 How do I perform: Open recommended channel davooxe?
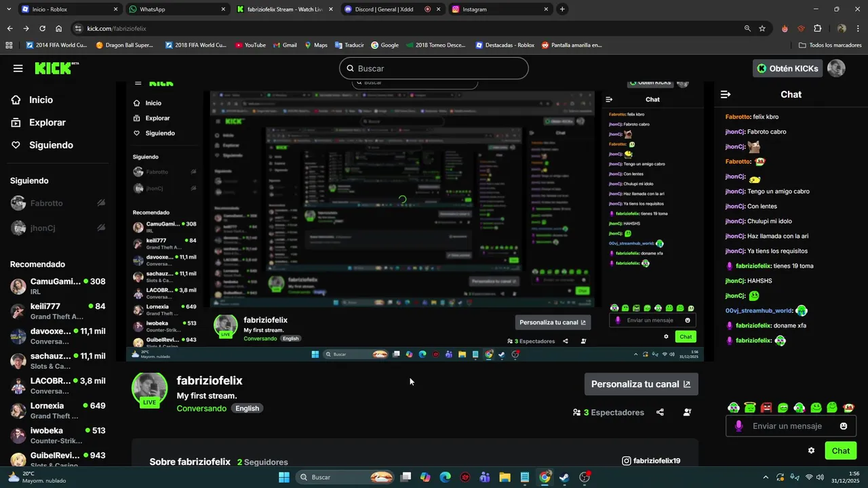[x=58, y=336]
